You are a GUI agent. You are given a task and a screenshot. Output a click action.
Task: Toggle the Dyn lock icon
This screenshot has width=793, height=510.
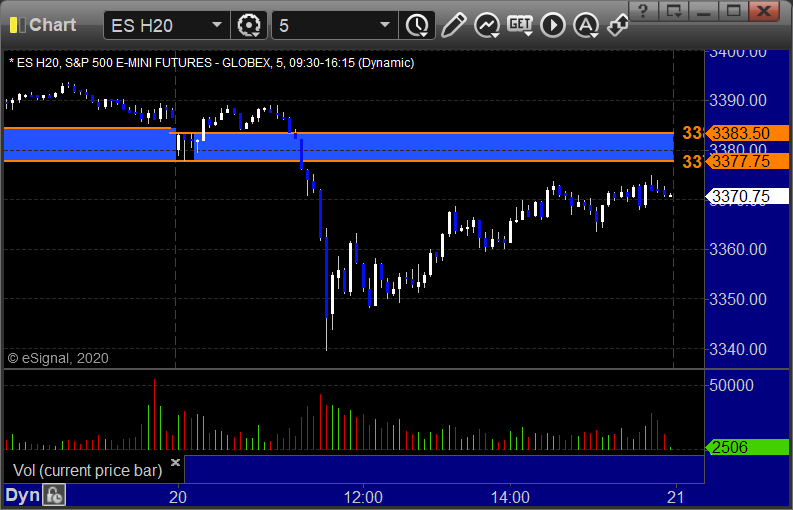tap(54, 495)
